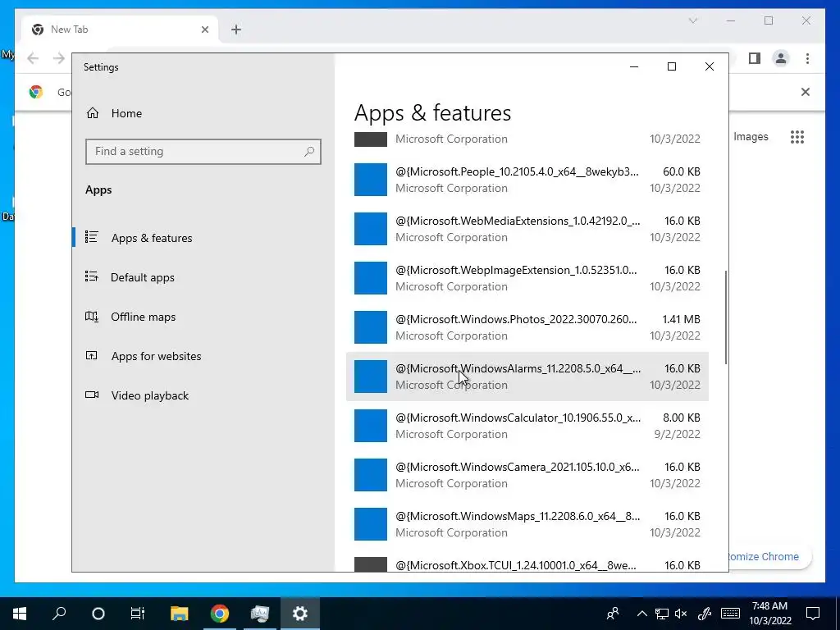
Task: Open taskbar Search
Action: [59, 614]
